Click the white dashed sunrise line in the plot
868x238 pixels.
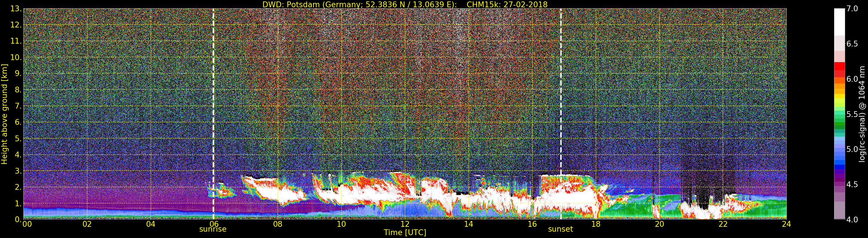pyautogui.click(x=213, y=114)
